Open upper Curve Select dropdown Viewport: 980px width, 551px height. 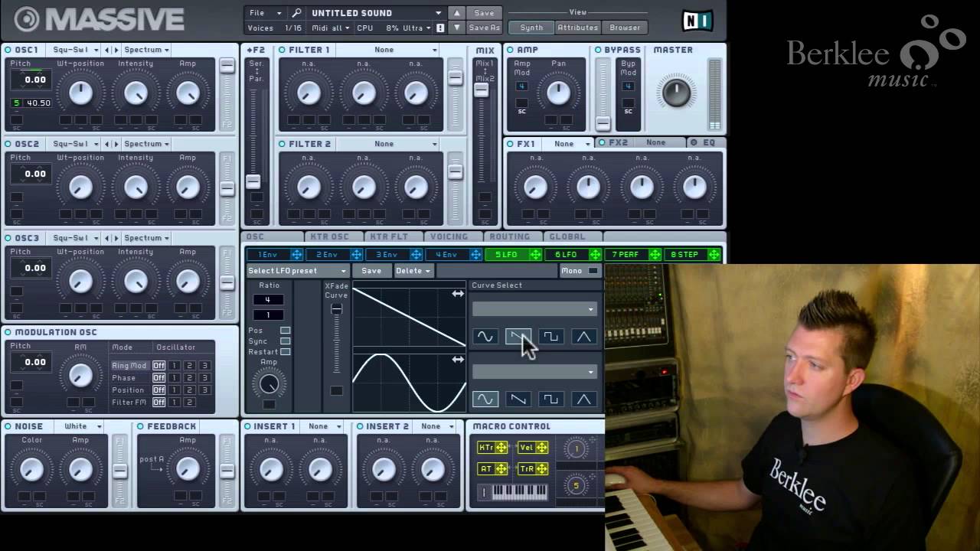pyautogui.click(x=534, y=309)
